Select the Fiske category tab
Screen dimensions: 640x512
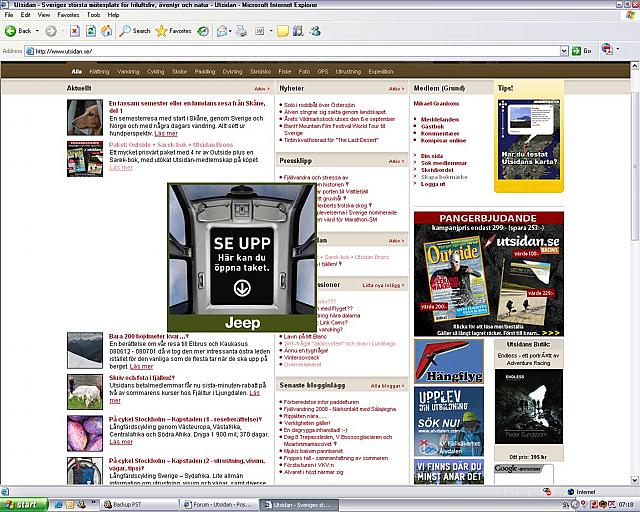285,71
